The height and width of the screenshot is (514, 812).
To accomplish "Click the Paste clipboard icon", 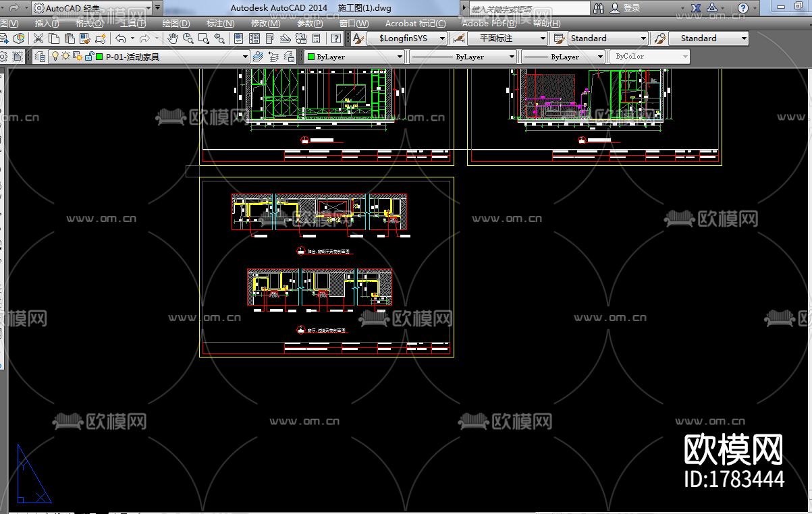I will 70,38.
